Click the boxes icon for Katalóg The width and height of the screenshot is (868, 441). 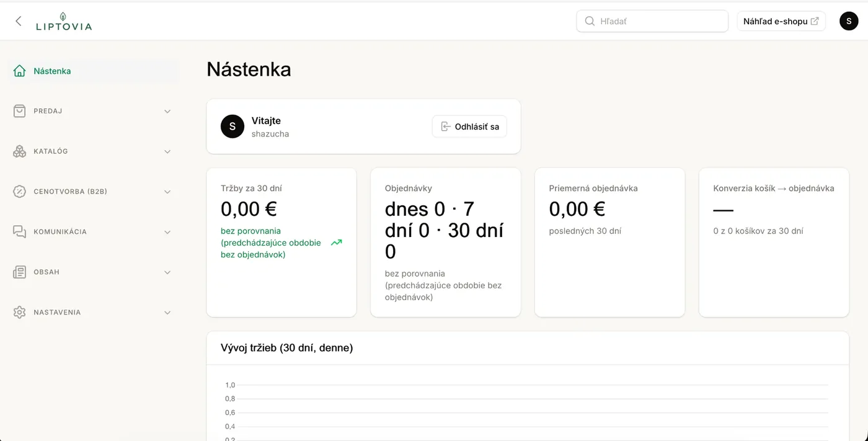click(x=20, y=151)
